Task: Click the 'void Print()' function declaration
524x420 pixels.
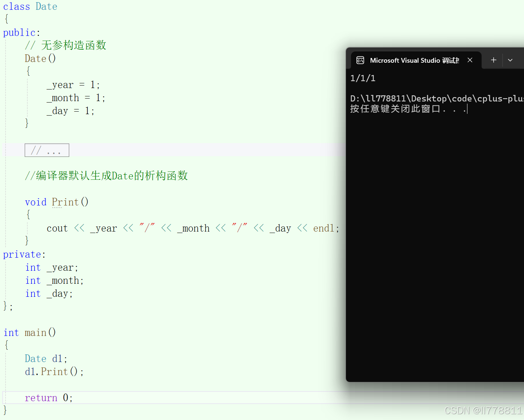Action: [57, 202]
